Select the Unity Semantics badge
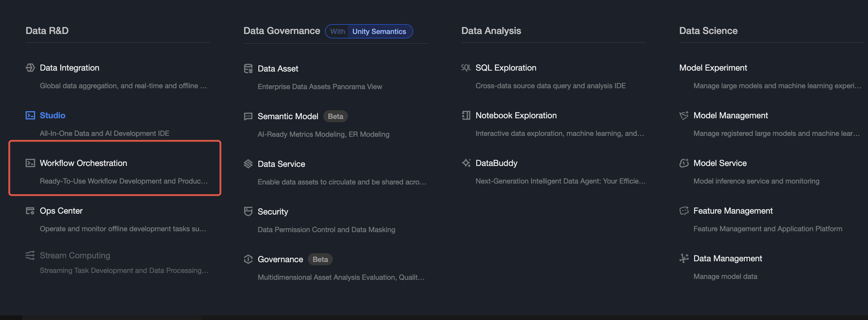 click(379, 31)
